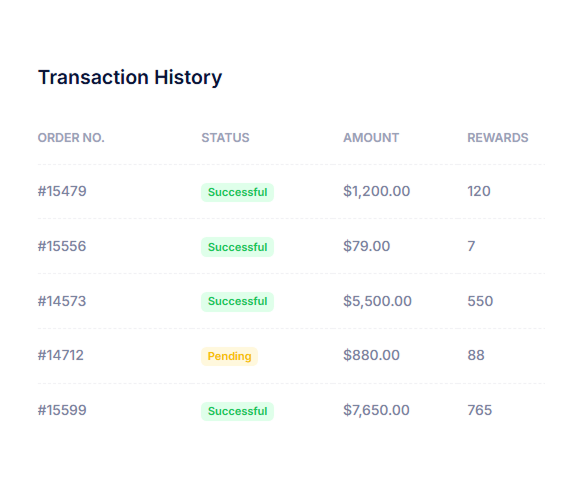Click the ORDER NO. column header
The image size is (570, 500).
click(x=71, y=138)
